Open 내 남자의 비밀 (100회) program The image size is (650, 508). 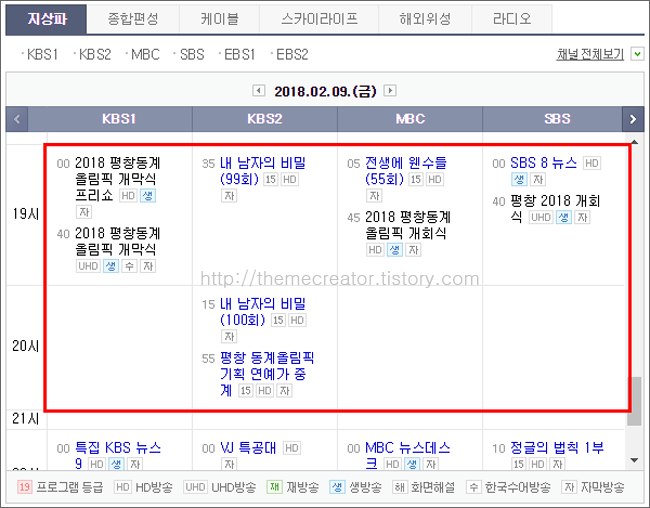pos(262,312)
